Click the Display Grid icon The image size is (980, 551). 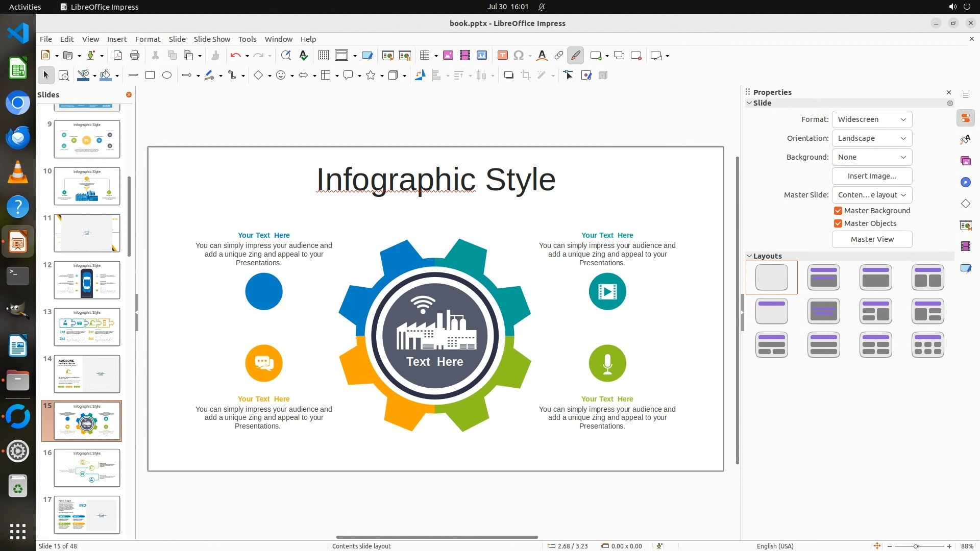[324, 56]
